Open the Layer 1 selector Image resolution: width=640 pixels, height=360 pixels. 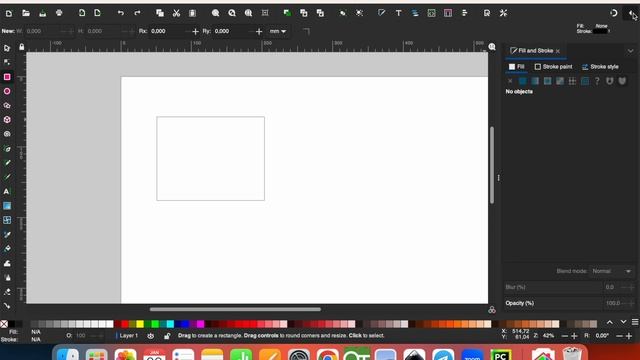click(128, 336)
